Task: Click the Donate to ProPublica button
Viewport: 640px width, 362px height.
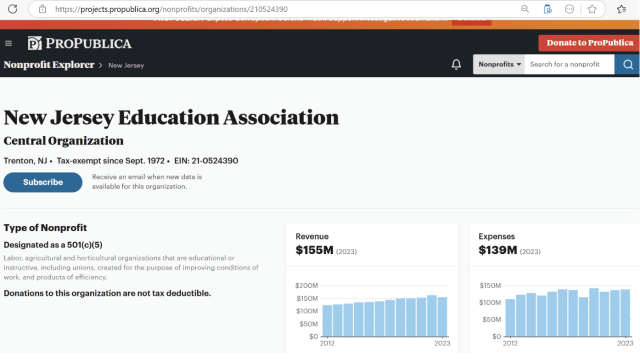Action: click(589, 43)
